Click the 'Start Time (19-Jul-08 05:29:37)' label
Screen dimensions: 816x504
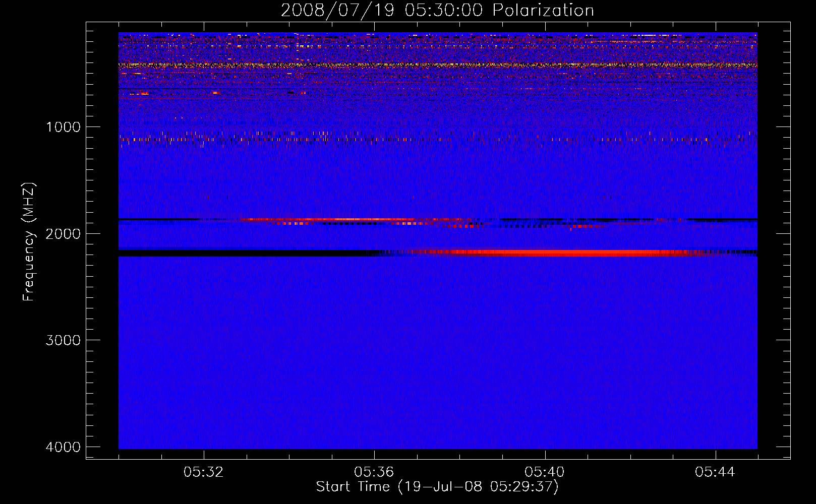437,487
